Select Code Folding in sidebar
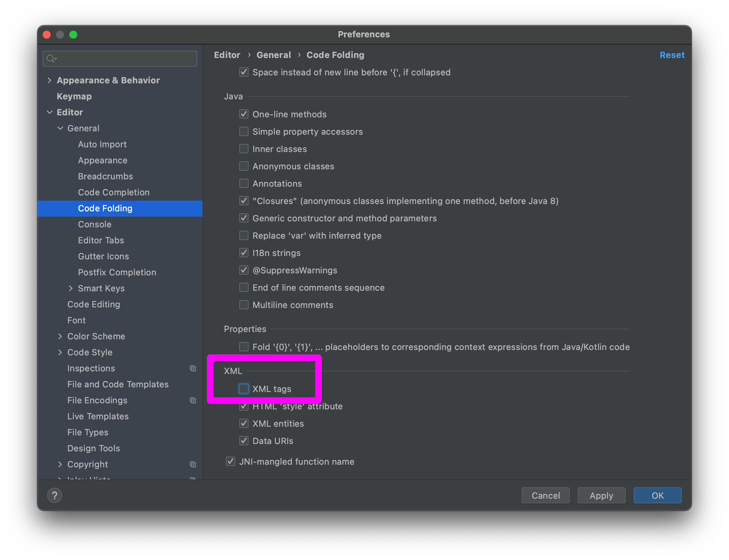The height and width of the screenshot is (560, 729). (120, 208)
